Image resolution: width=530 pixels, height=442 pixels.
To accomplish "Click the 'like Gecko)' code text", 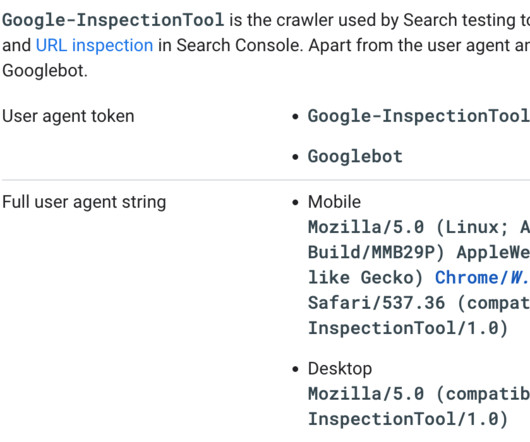I will 366,278.
